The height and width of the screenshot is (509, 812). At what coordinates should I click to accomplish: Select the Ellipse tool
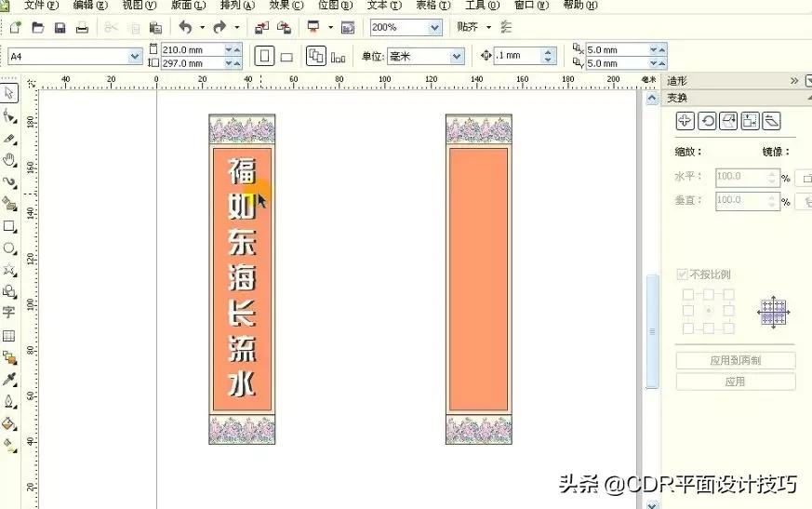click(9, 248)
